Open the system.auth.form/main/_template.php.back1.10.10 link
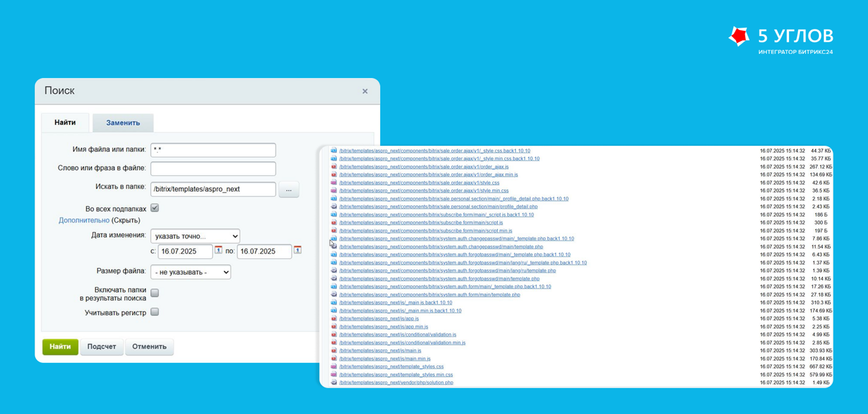Viewport: 868px width, 414px height. [445, 286]
